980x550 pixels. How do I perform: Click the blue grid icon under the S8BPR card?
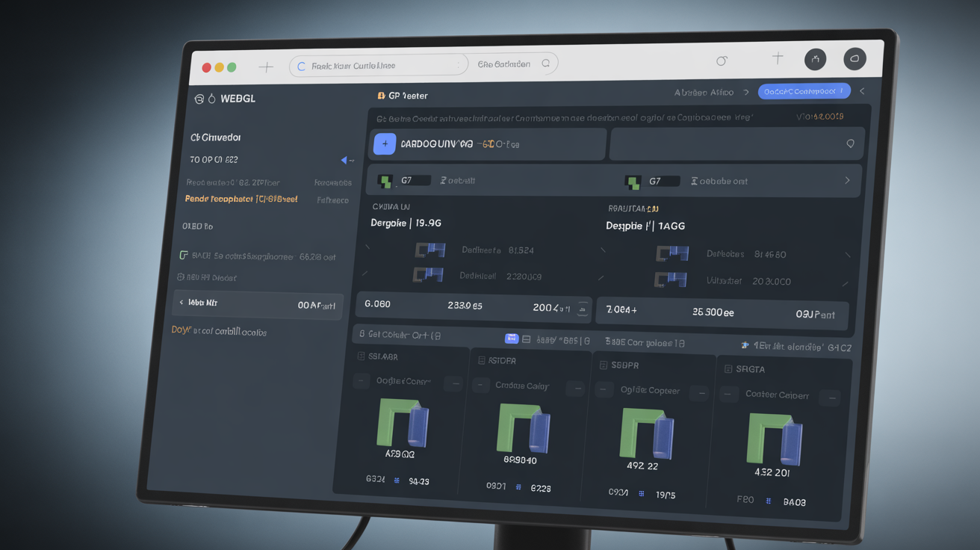coord(641,494)
